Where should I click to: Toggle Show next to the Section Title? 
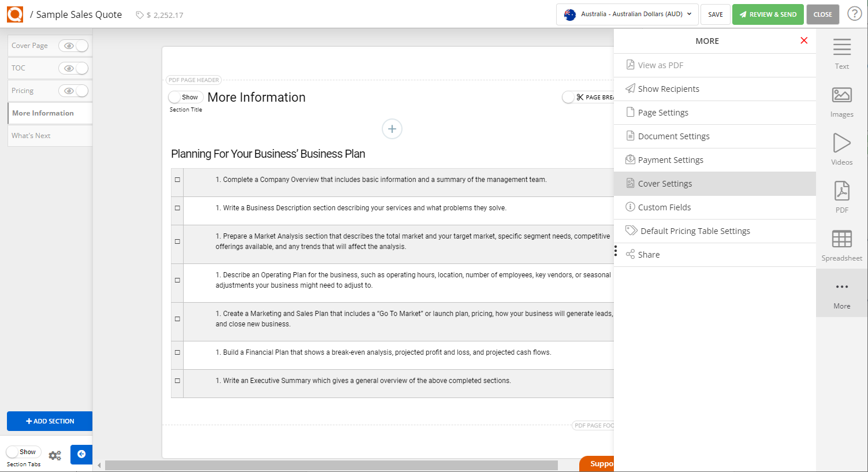tap(185, 97)
